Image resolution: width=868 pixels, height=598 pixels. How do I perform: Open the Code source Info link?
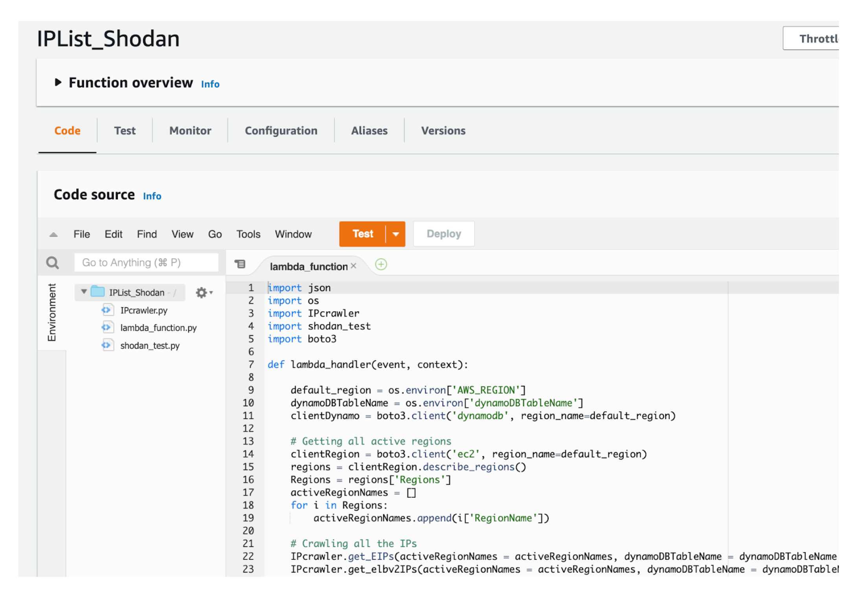(152, 196)
